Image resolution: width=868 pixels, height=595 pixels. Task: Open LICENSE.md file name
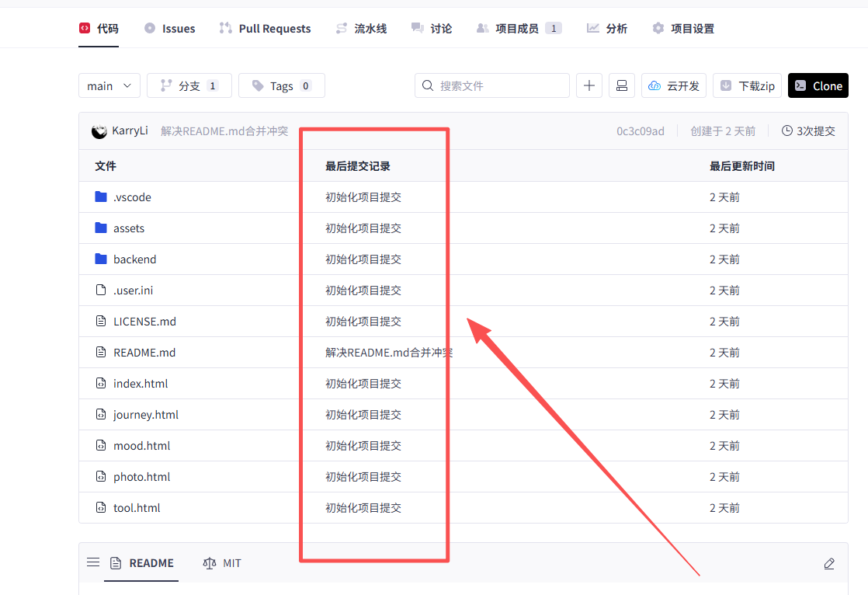144,322
